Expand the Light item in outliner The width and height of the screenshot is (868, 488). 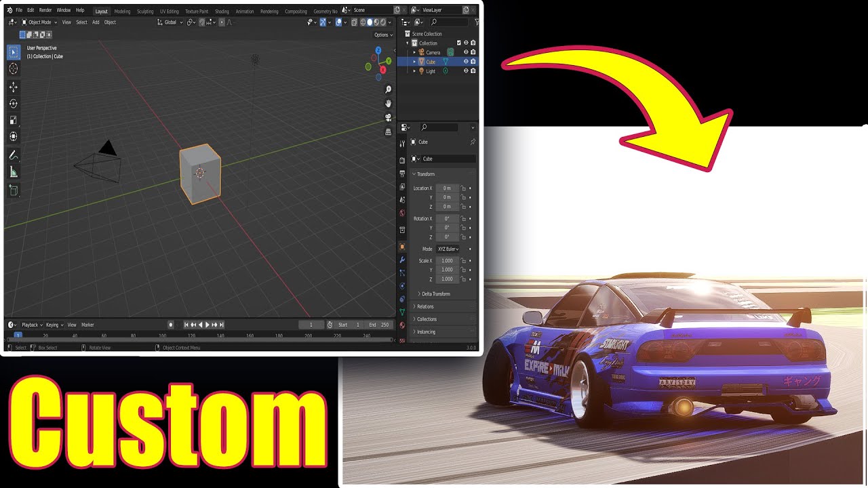click(x=414, y=71)
